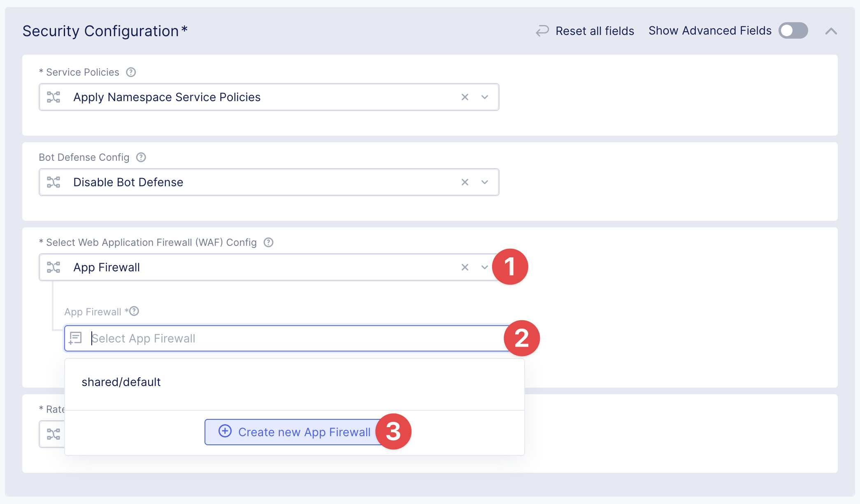The height and width of the screenshot is (504, 860).
Task: Click help icon beside Bot Defense Config
Action: coord(141,157)
